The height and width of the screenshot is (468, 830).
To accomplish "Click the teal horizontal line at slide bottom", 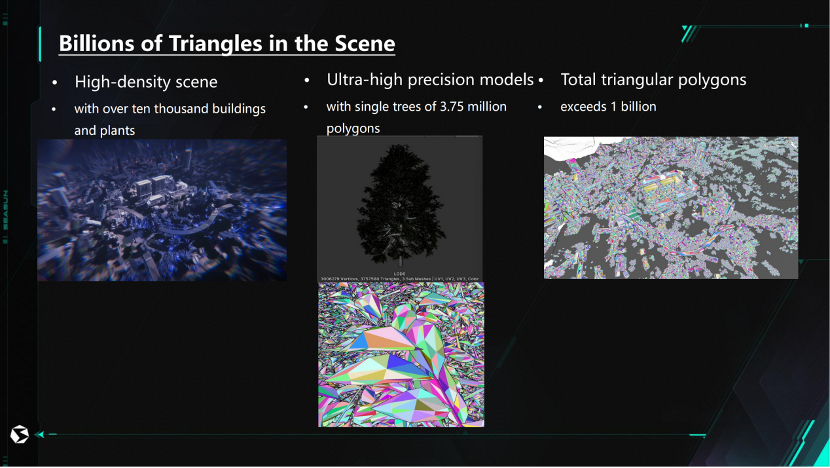I will click(x=360, y=434).
